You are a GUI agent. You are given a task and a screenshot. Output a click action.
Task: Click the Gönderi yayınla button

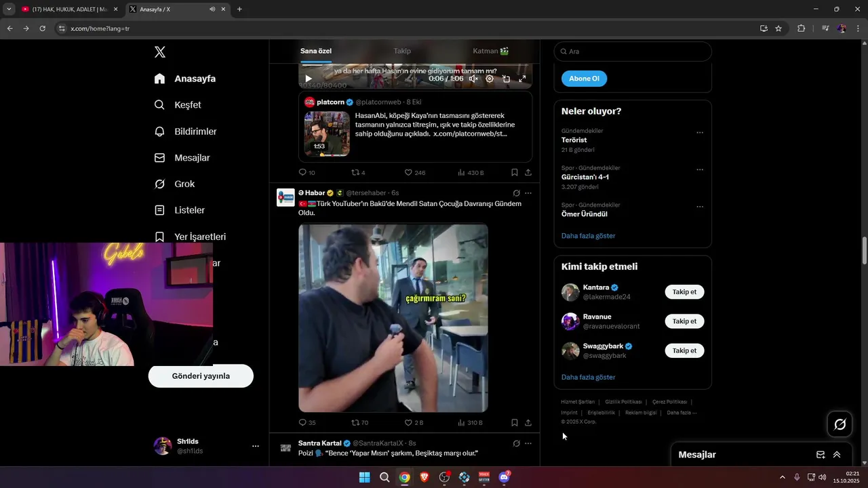click(201, 376)
